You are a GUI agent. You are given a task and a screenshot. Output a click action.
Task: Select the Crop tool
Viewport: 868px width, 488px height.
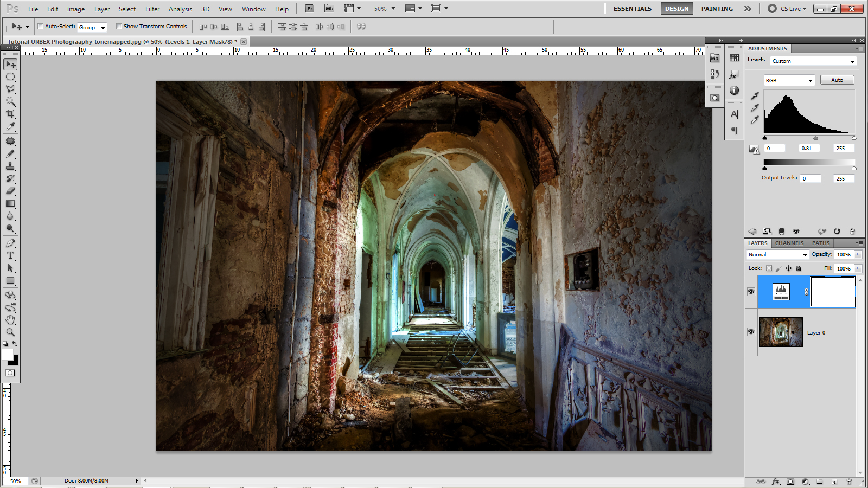click(x=10, y=114)
